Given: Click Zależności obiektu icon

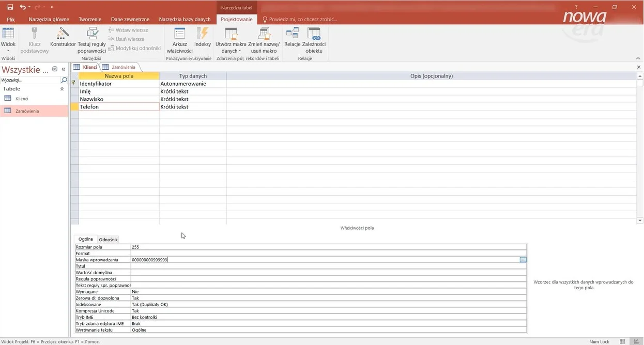Looking at the screenshot, I should [314, 36].
